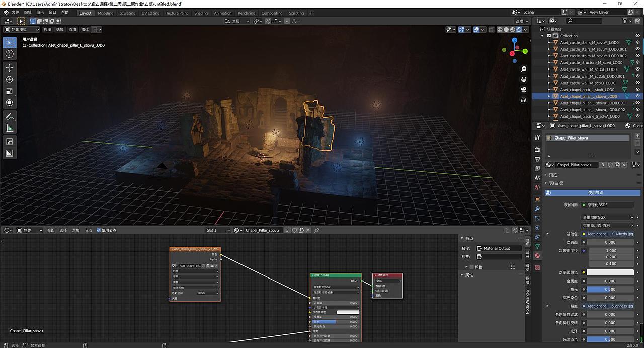
Task: Open the 多重散射GGX distribution dropdown
Action: pyautogui.click(x=608, y=217)
